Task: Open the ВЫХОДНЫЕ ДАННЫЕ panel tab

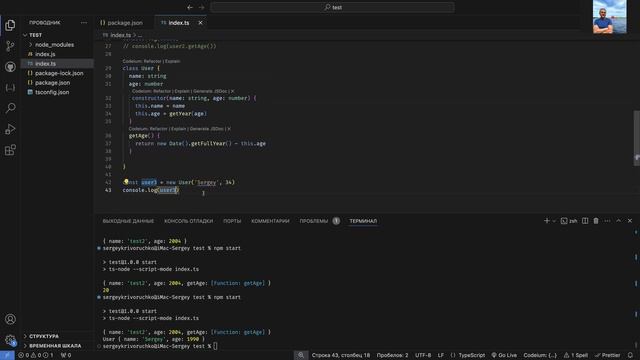Action: point(128,221)
